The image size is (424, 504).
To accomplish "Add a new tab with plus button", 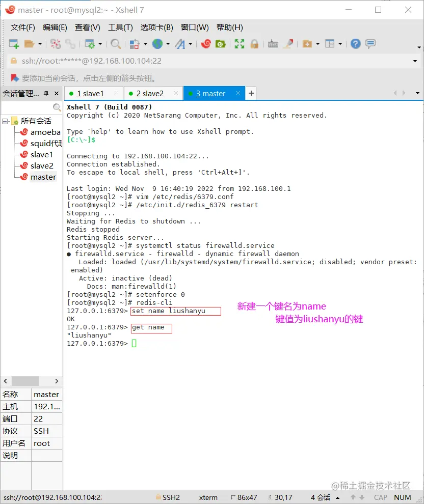I will (x=251, y=93).
